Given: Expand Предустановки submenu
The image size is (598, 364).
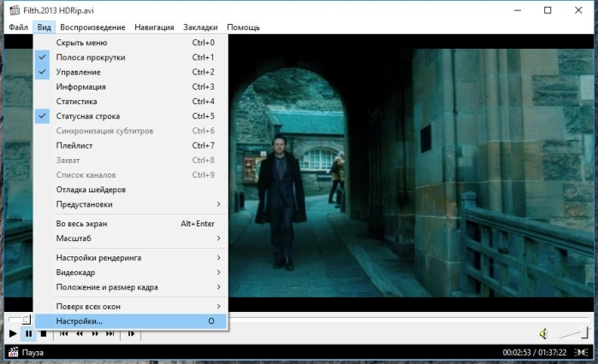Looking at the screenshot, I should pos(131,204).
